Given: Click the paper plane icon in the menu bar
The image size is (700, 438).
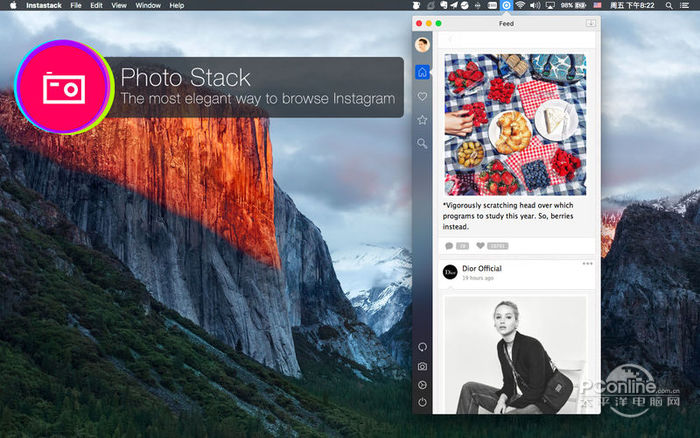Looking at the screenshot, I should tap(454, 5).
